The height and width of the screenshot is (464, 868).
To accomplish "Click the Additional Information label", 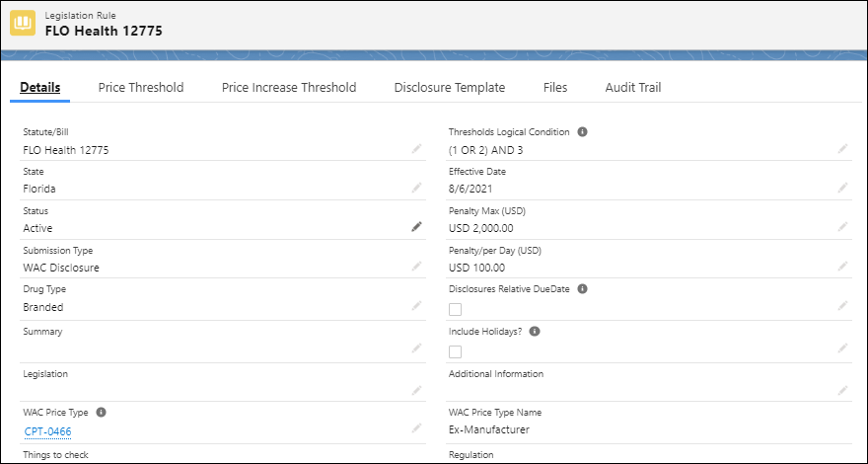I will click(496, 373).
